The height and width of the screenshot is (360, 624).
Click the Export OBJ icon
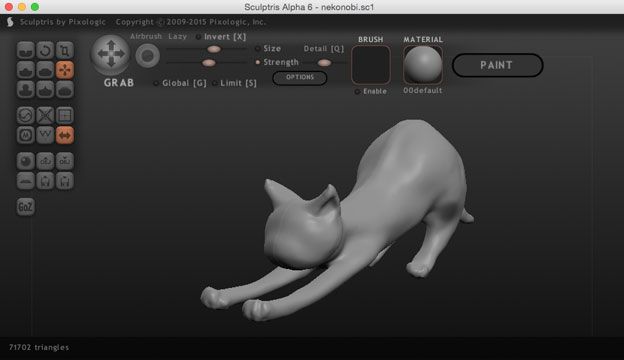64,162
